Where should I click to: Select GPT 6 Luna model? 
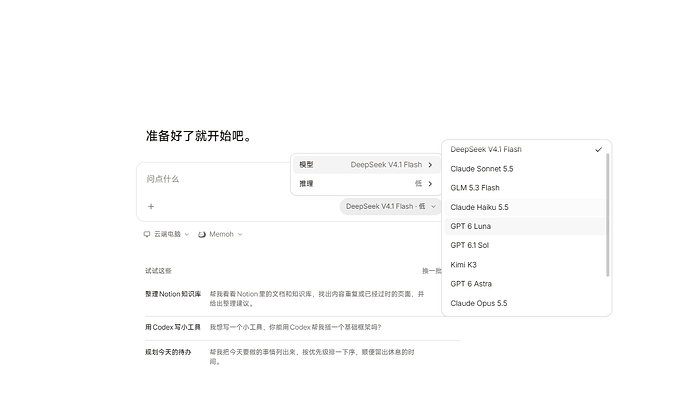tap(524, 226)
